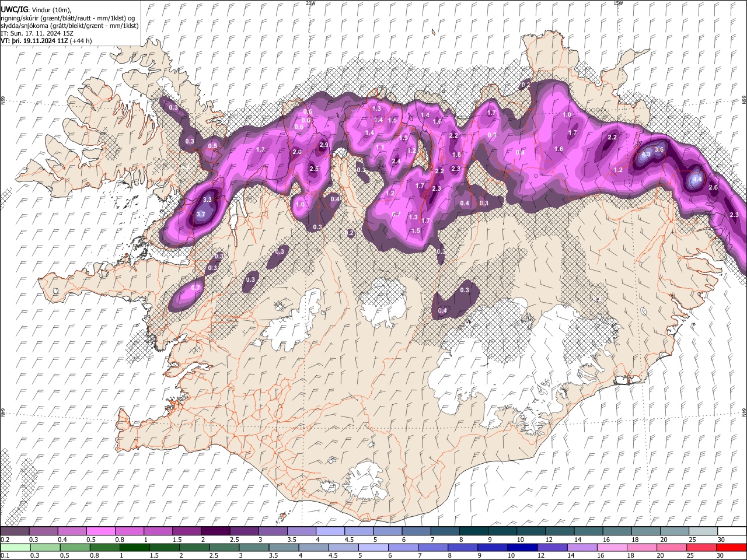Click the 2.5 snowfall value on the map

click(313, 169)
